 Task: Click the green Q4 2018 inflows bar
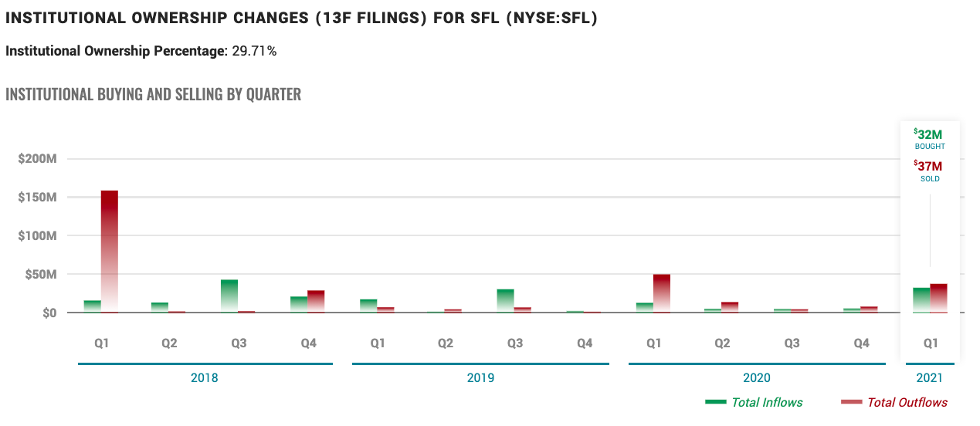tap(299, 305)
